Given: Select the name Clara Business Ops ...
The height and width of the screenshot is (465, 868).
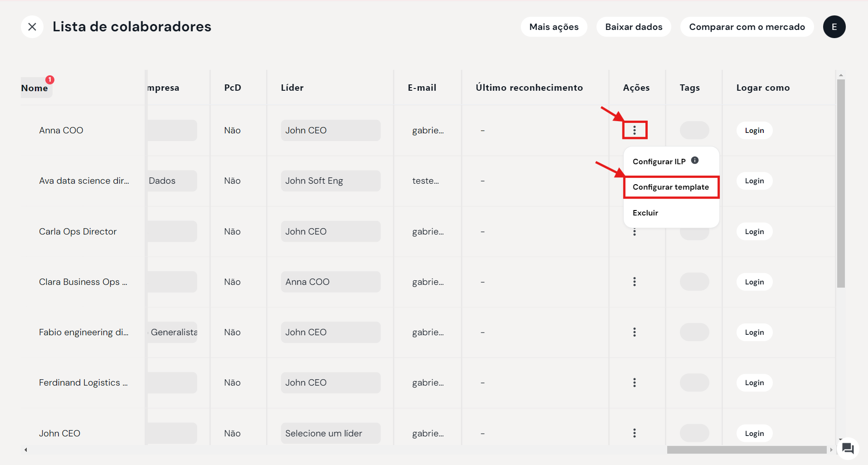Looking at the screenshot, I should tap(83, 282).
